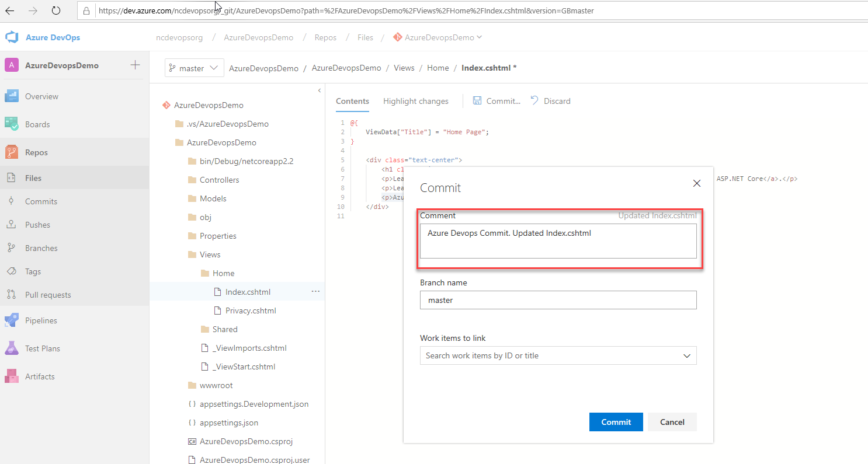The height and width of the screenshot is (464, 868).
Task: Collapse the file tree pane
Action: point(319,90)
